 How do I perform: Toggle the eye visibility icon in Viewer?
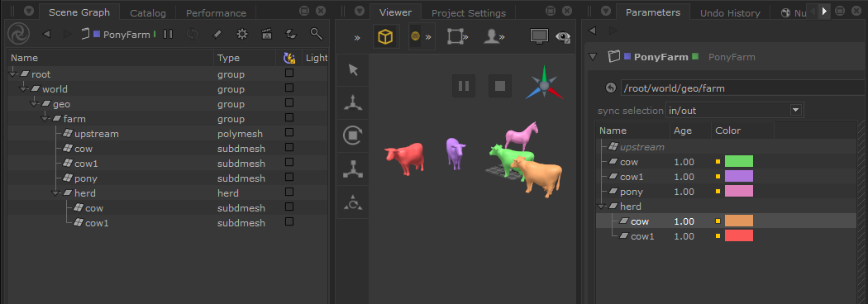564,37
